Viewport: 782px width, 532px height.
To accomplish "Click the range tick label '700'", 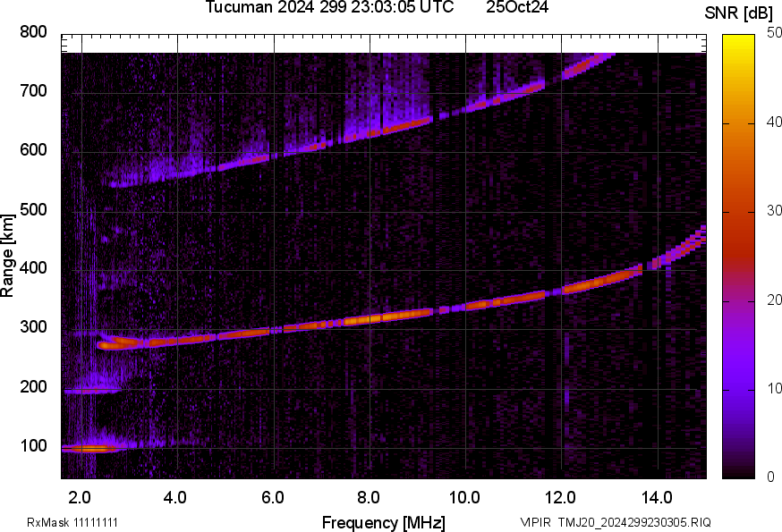I will (x=33, y=91).
